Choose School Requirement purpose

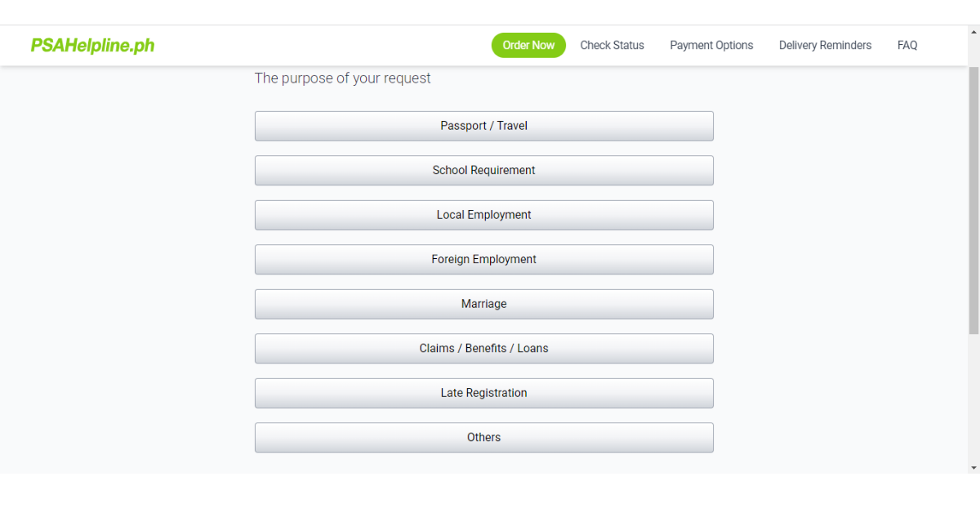point(483,170)
